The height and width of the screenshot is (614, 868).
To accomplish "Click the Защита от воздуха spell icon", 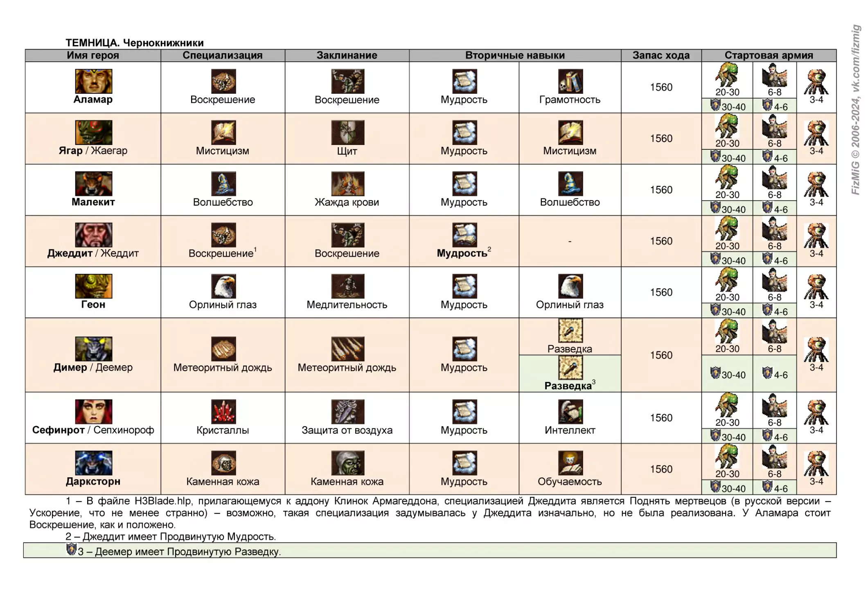I will [347, 412].
